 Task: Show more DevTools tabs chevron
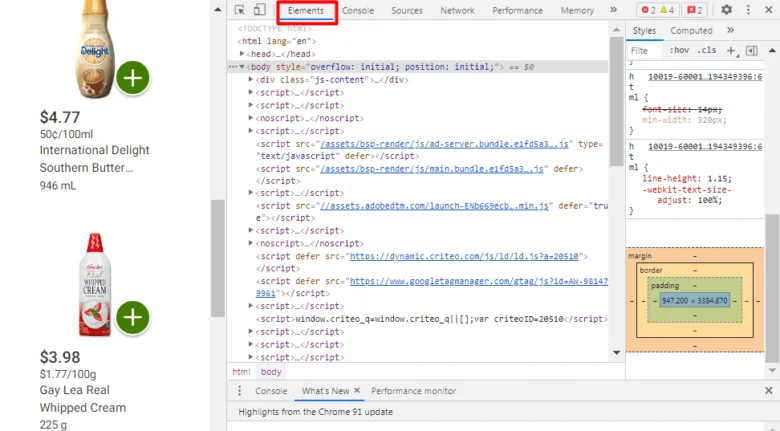[x=613, y=10]
